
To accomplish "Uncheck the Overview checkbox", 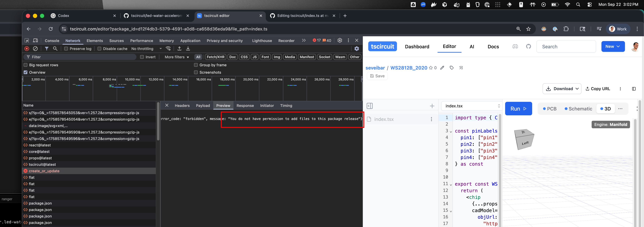I will pos(26,72).
